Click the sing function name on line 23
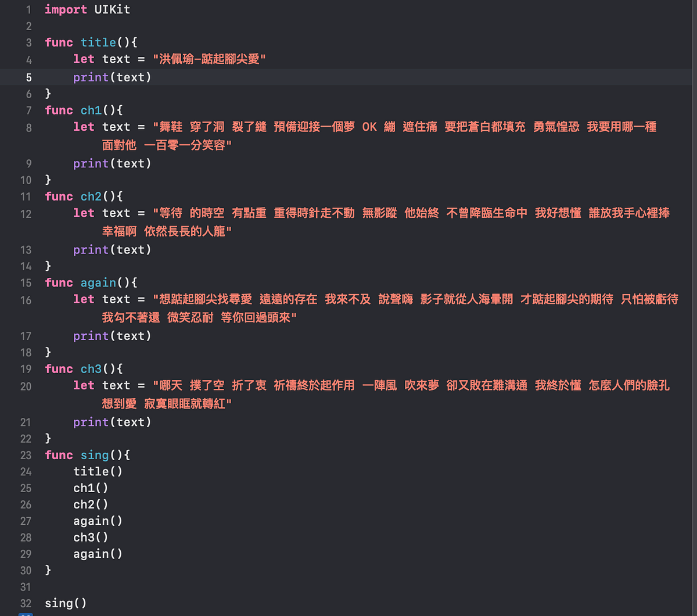697x616 pixels. click(95, 455)
